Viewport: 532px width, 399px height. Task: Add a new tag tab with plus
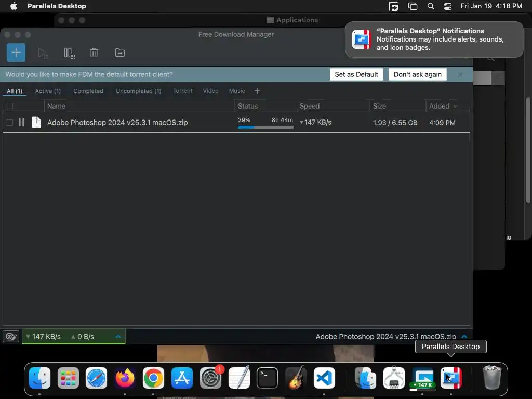pyautogui.click(x=257, y=91)
